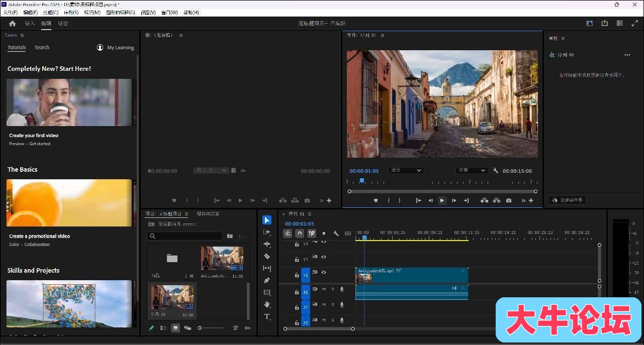Open the Learn panel menu
The height and width of the screenshot is (345, 644).
coord(22,35)
